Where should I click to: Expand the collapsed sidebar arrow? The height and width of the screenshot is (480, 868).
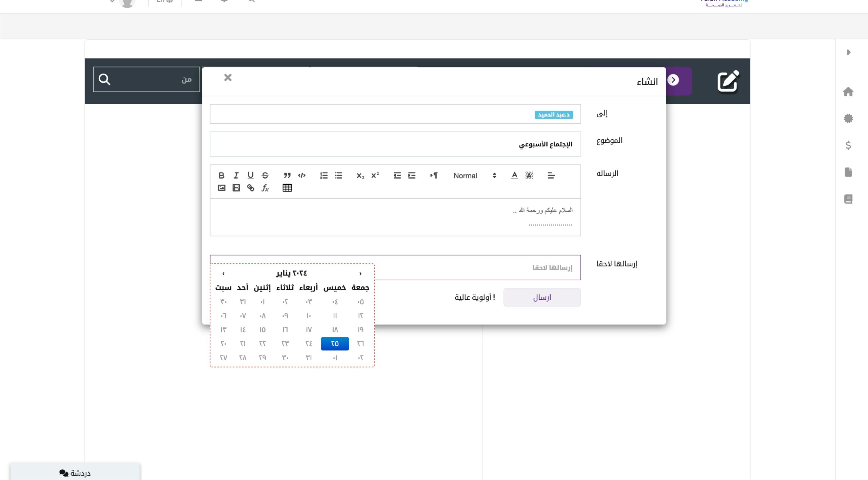(x=848, y=52)
